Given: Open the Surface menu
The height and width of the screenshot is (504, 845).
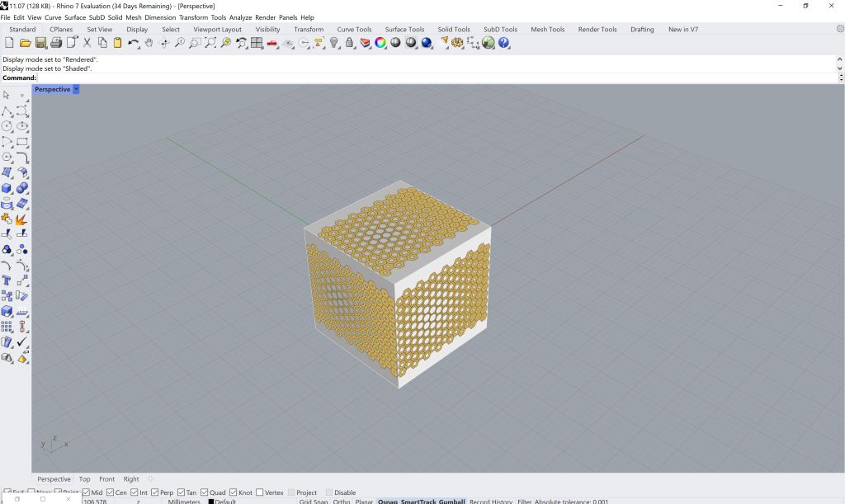Looking at the screenshot, I should tap(75, 17).
